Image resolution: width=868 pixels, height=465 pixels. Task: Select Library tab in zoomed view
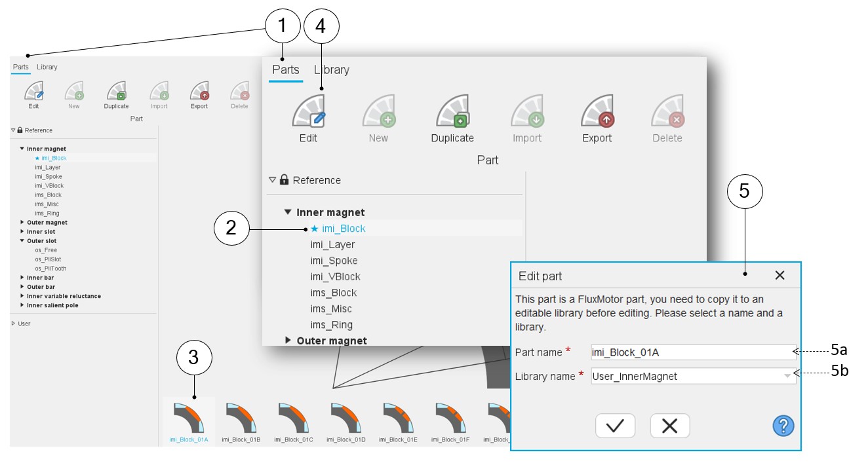[x=332, y=69]
